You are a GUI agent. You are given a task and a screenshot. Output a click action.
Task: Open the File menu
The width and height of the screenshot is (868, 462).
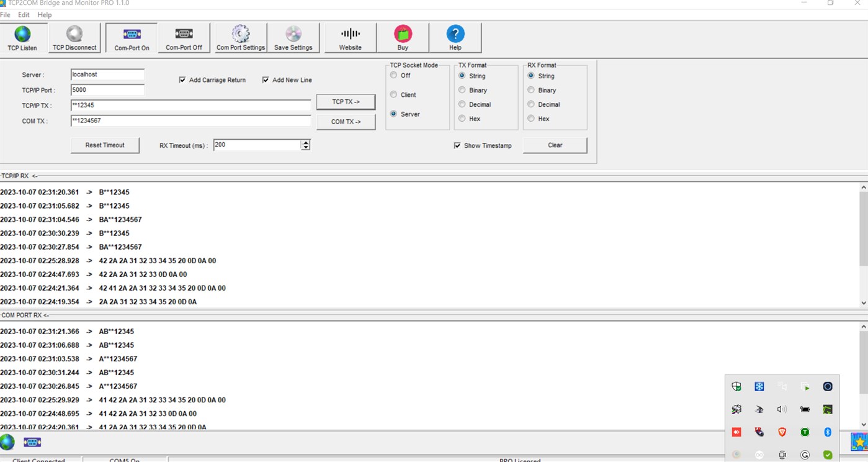click(x=6, y=14)
